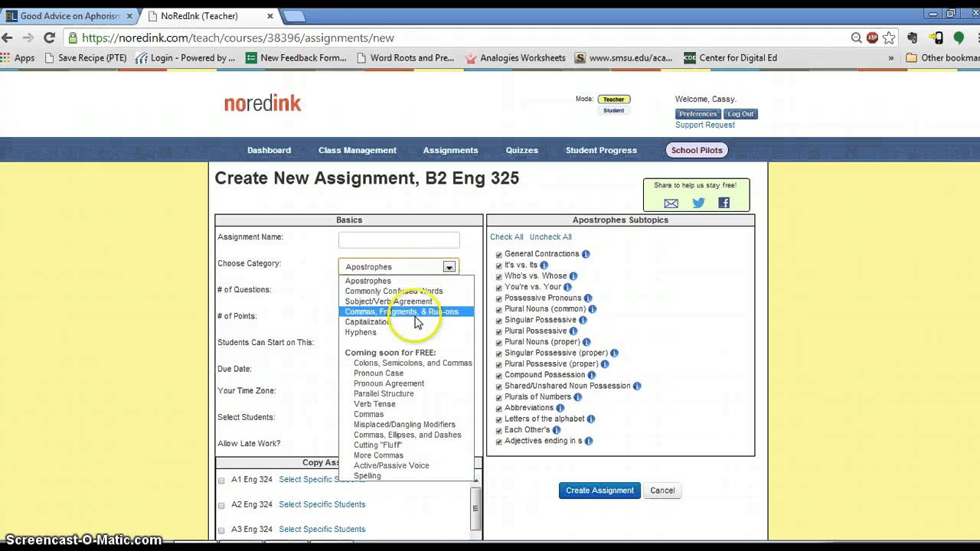
Task: Click info icon next to Singular Possessive (proper)
Action: pyautogui.click(x=614, y=354)
